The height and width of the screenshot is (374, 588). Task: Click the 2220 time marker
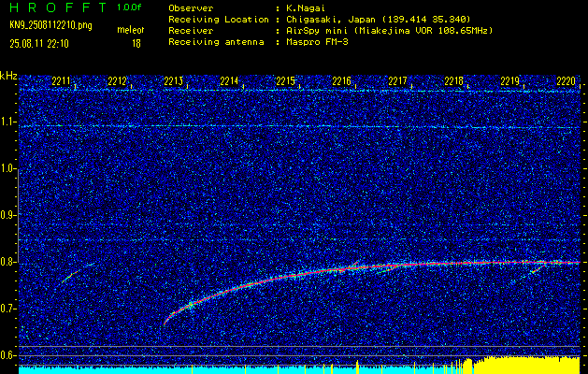click(x=566, y=81)
